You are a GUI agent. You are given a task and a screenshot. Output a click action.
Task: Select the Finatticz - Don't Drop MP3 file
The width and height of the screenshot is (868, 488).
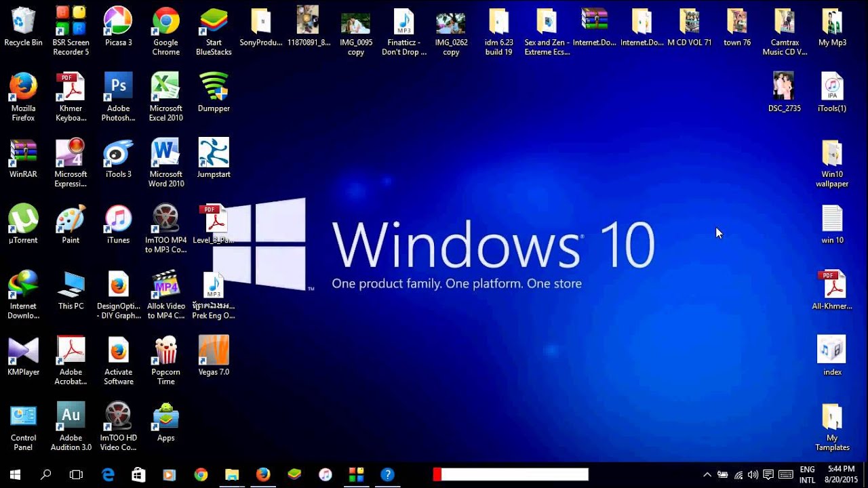point(404,30)
